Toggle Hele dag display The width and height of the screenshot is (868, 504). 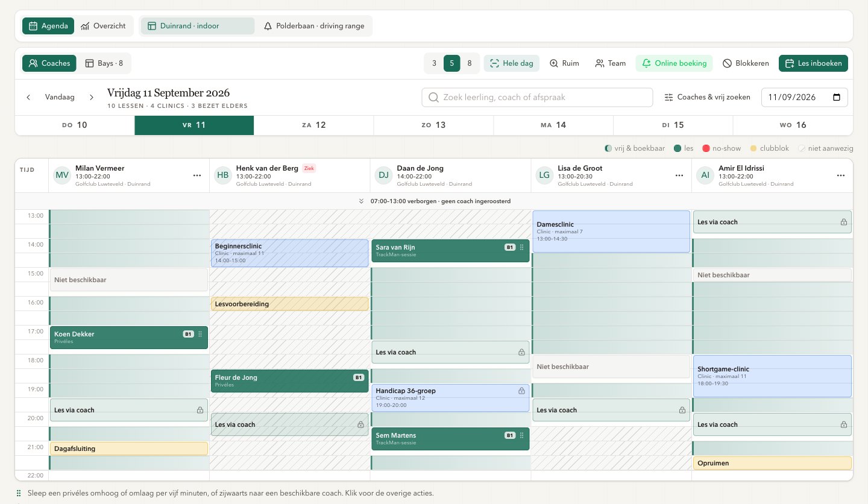point(512,63)
